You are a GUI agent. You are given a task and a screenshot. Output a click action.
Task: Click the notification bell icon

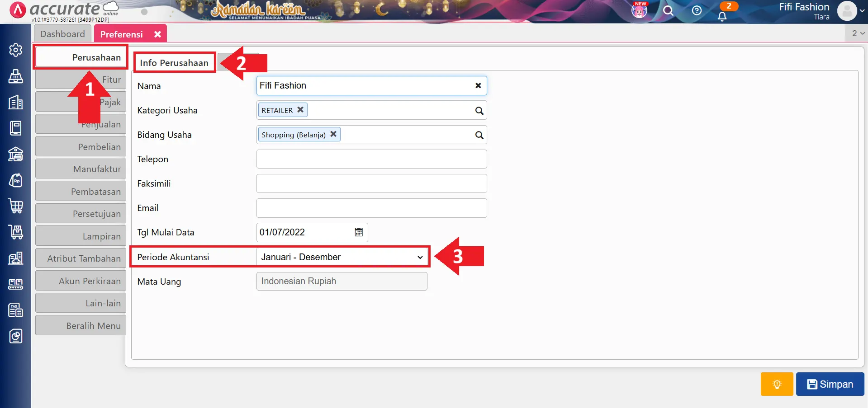tap(722, 16)
